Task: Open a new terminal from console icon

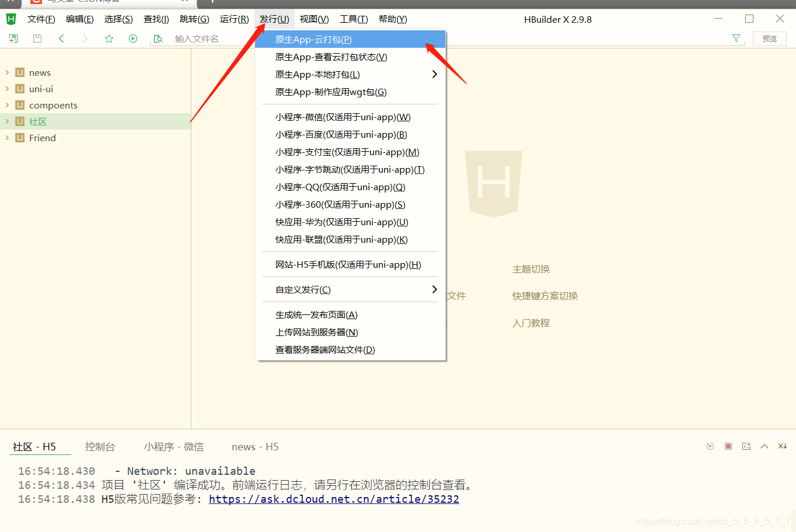Action: [x=746, y=446]
